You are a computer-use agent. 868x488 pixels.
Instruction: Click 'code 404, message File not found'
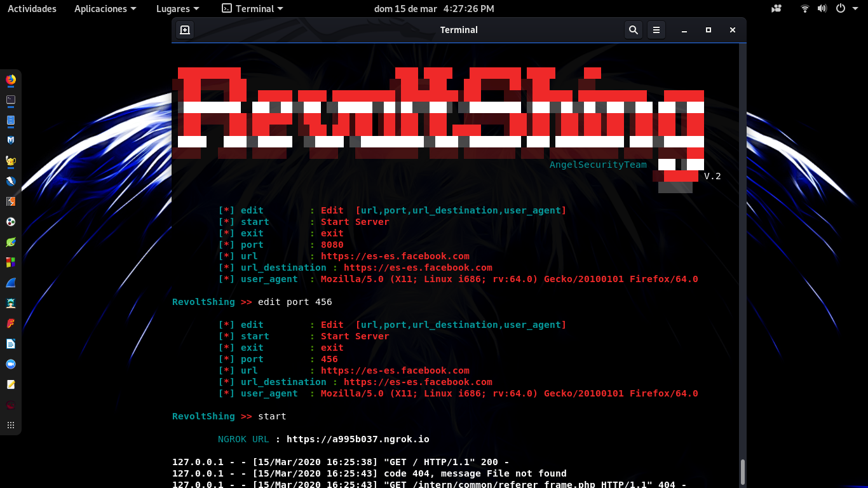(x=475, y=473)
